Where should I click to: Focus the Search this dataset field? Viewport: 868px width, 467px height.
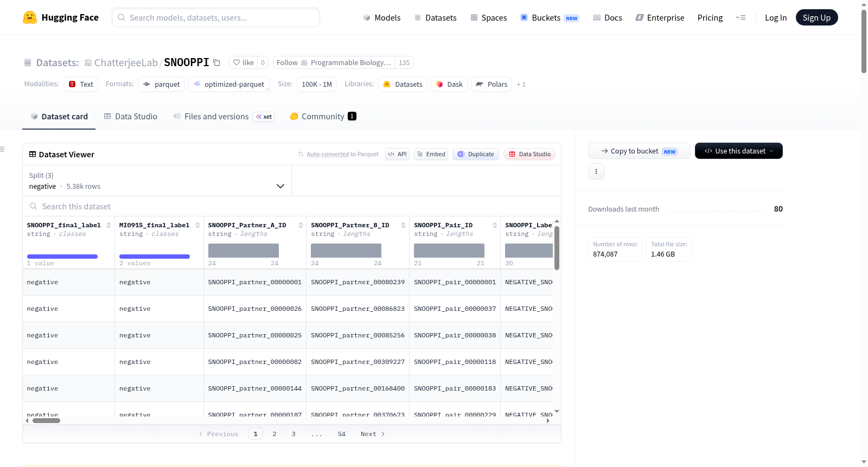tap(292, 207)
